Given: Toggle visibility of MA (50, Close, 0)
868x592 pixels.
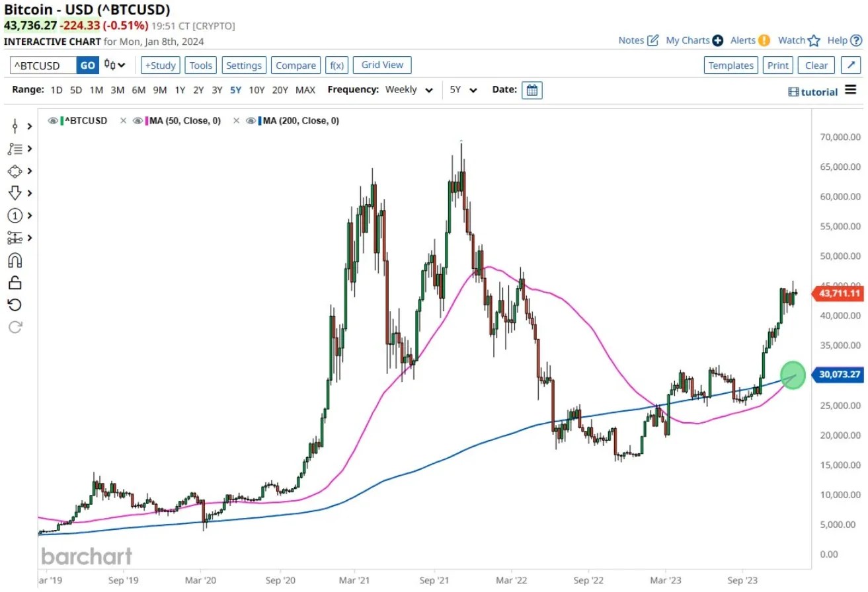Looking at the screenshot, I should click(138, 120).
